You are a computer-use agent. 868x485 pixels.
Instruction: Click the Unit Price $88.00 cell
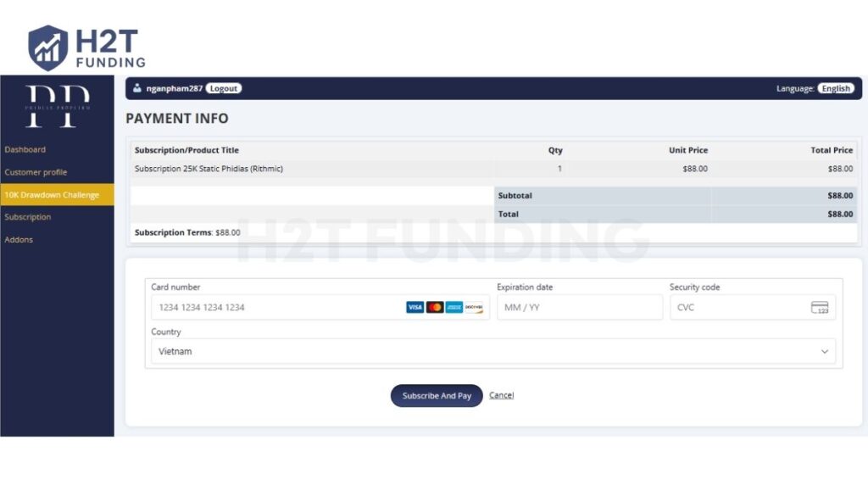pyautogui.click(x=695, y=169)
